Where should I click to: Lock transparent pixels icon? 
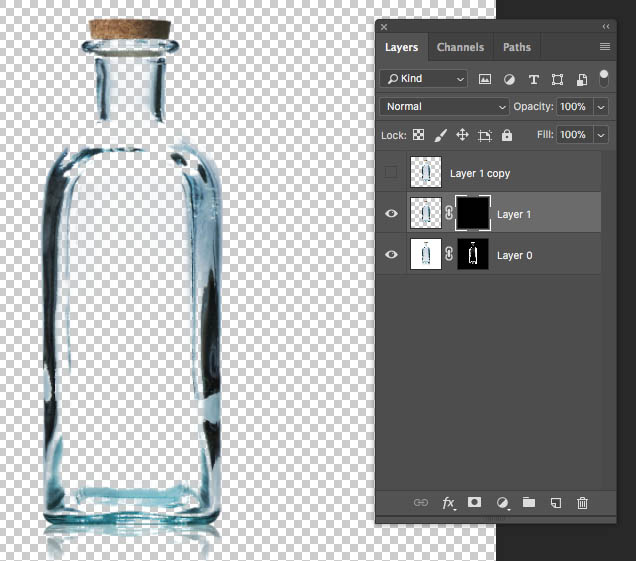pos(419,135)
